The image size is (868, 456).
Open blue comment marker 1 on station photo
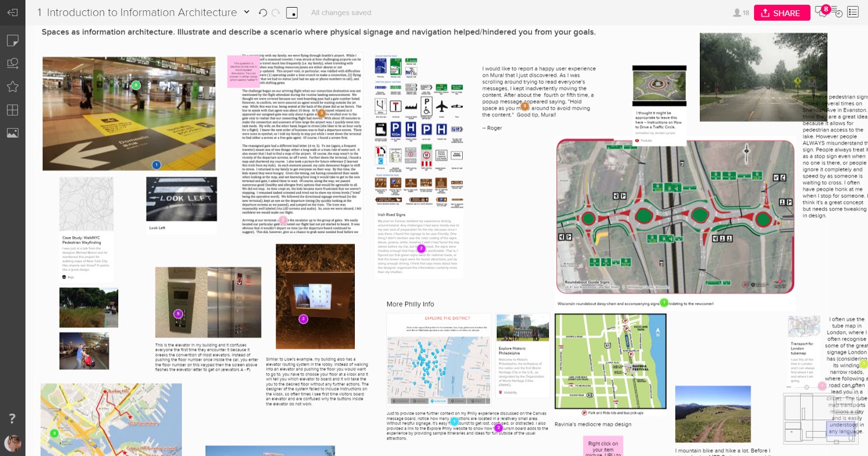pyautogui.click(x=156, y=165)
